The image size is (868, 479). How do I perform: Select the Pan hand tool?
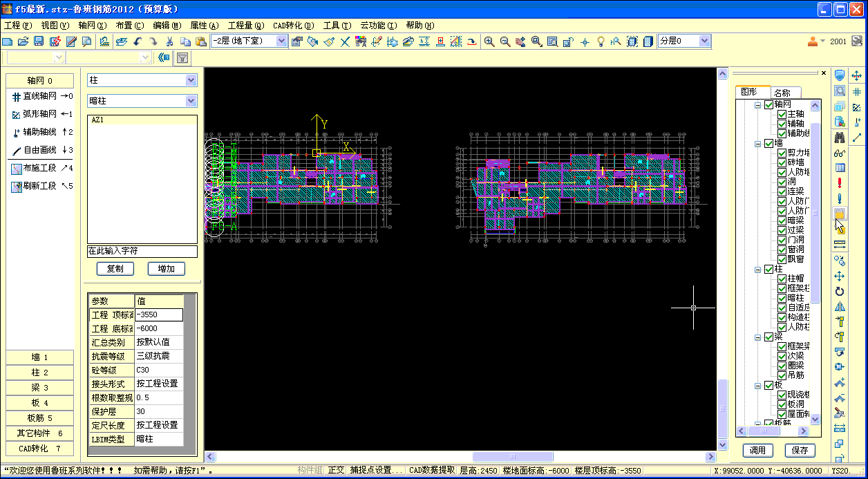tap(520, 41)
